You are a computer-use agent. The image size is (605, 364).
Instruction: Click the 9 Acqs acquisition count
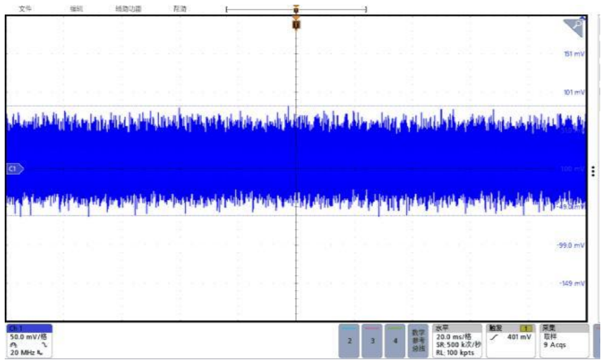555,345
